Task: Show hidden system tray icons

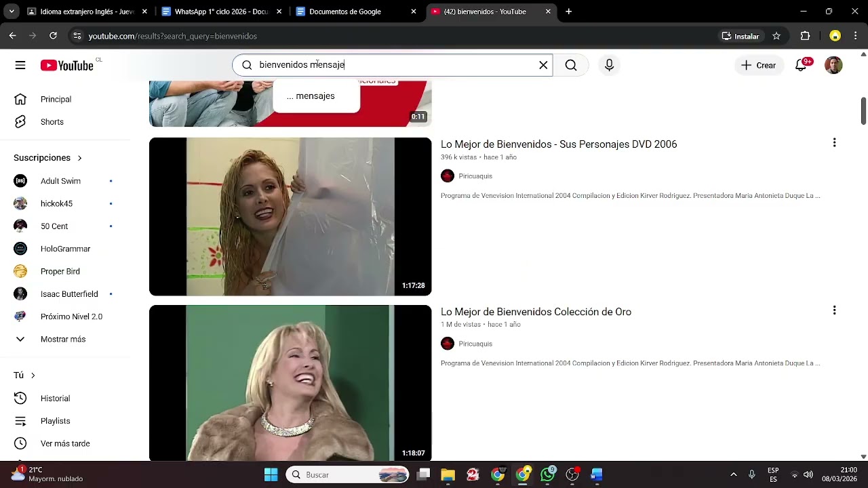Action: tap(733, 474)
